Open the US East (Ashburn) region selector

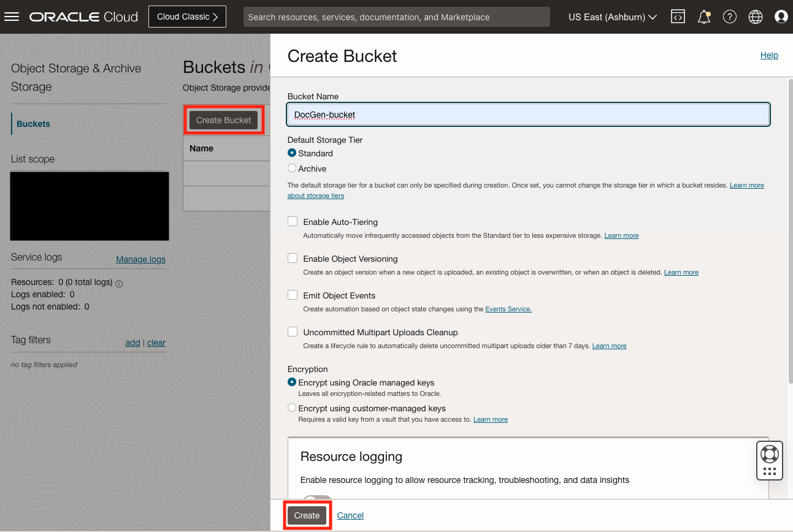coord(611,17)
